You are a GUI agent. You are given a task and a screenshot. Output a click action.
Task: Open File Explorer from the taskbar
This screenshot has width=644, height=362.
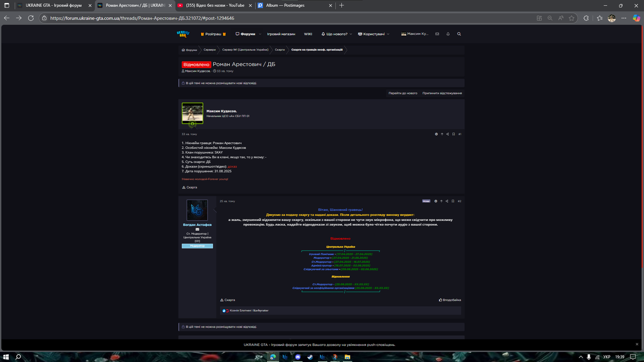click(347, 357)
